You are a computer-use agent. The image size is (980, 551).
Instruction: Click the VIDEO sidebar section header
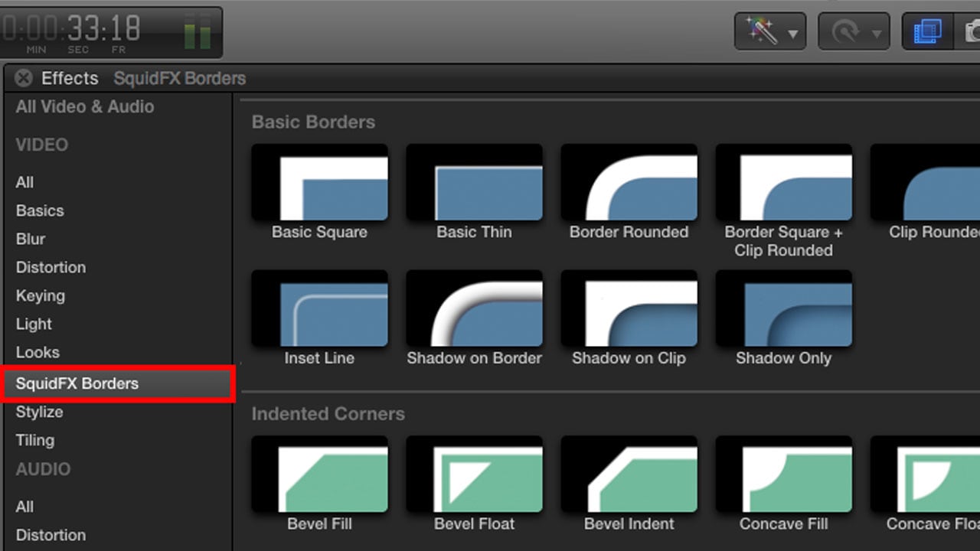42,145
